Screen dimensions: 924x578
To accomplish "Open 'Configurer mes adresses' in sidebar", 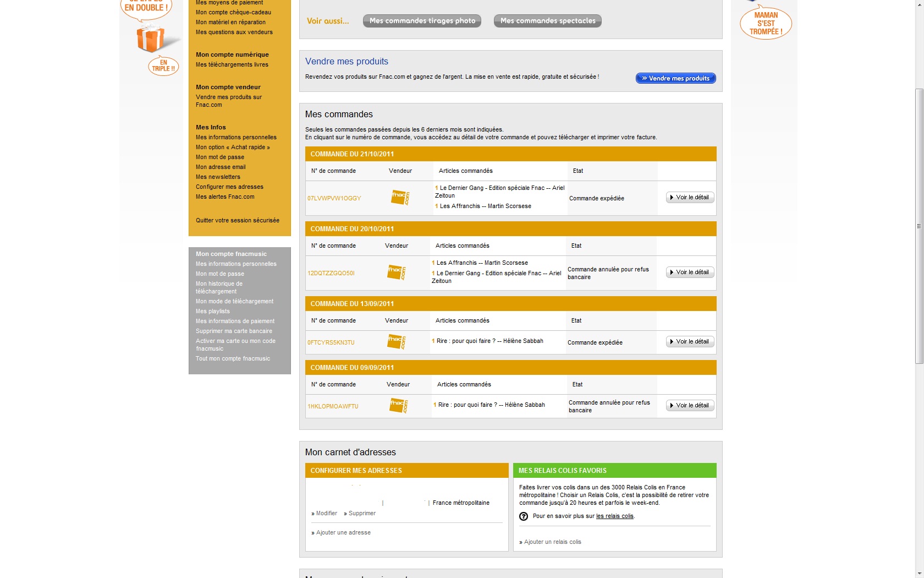I will click(229, 187).
